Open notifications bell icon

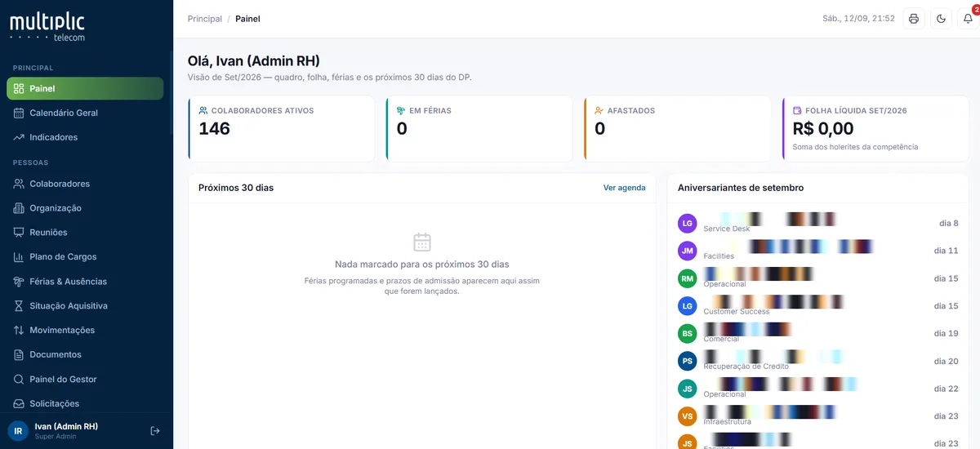pyautogui.click(x=968, y=19)
